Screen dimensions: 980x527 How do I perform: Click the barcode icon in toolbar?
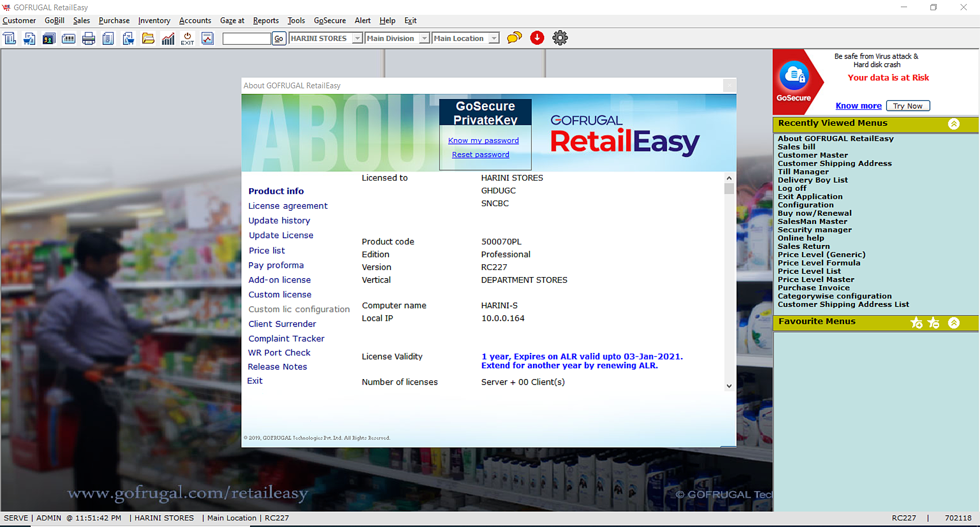coord(68,38)
